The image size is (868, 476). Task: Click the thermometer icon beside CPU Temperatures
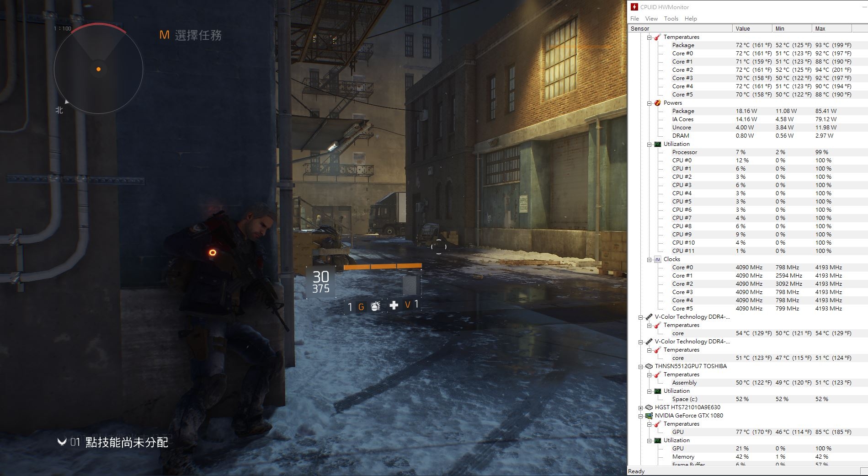click(x=657, y=37)
